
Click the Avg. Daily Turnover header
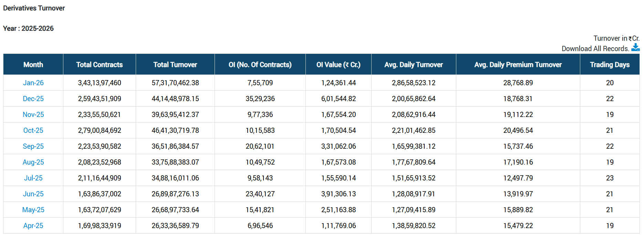tap(413, 65)
